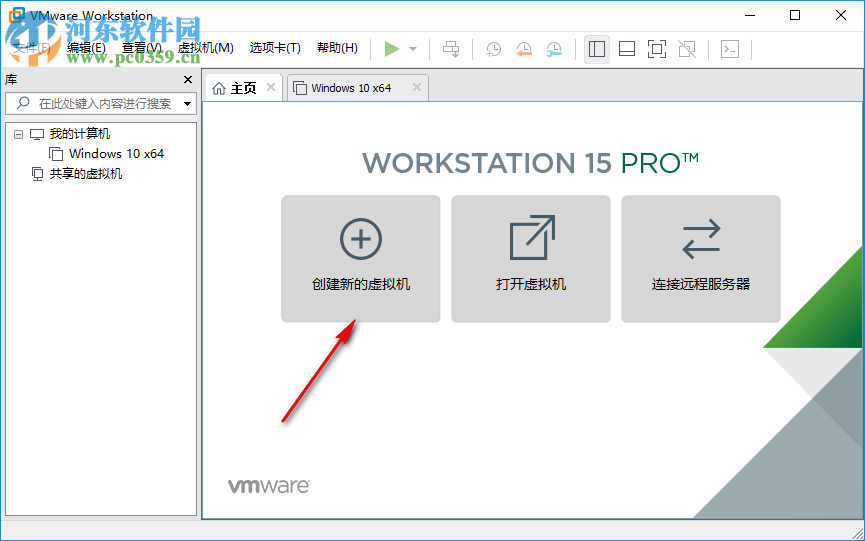
Task: Open the 编辑(E) menu
Action: pyautogui.click(x=86, y=48)
